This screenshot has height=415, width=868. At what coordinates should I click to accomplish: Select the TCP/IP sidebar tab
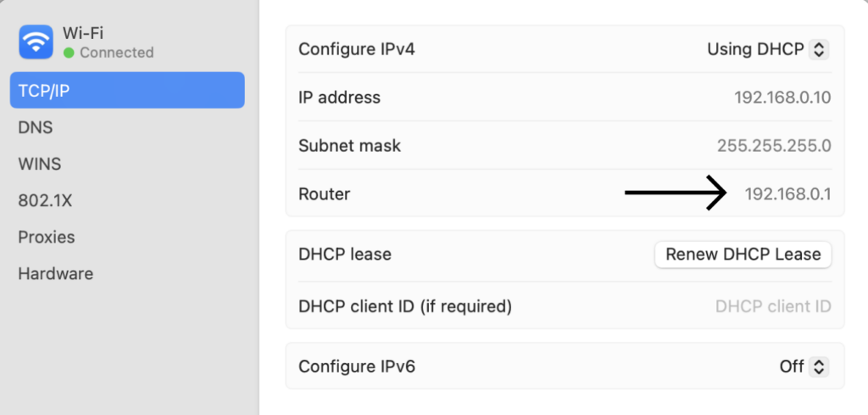tap(127, 91)
